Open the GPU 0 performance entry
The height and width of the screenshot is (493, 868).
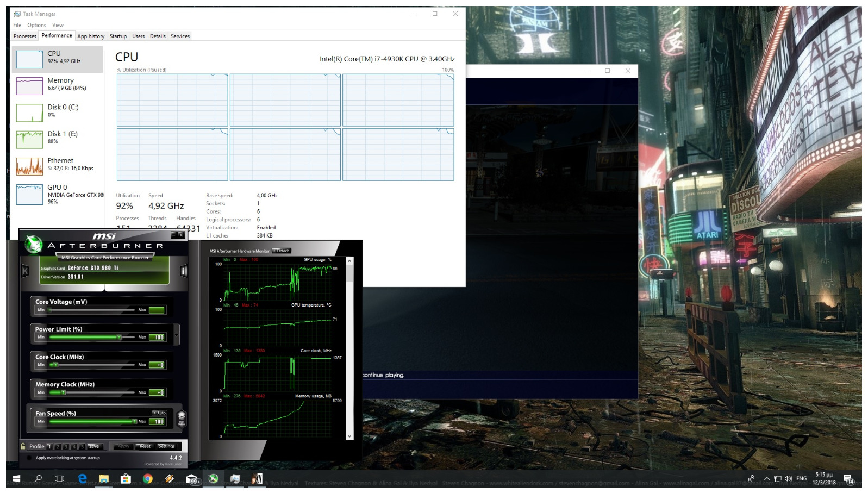tap(57, 194)
